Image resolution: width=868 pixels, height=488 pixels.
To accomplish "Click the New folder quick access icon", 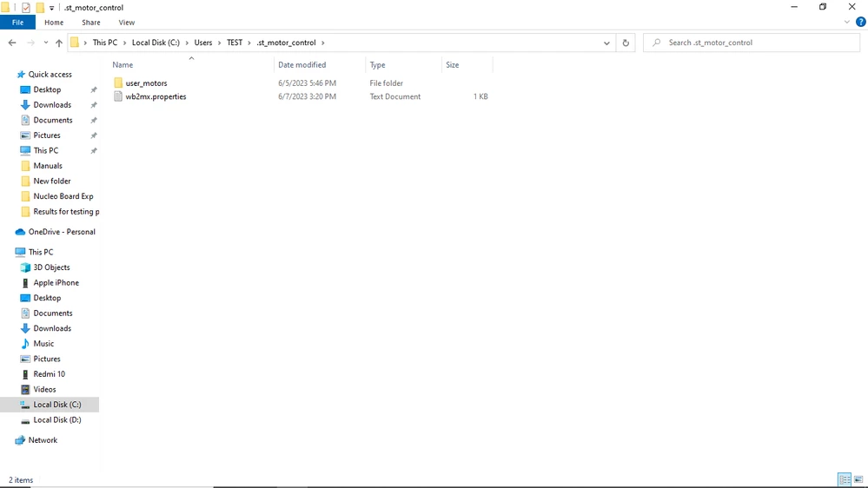I will (x=40, y=8).
